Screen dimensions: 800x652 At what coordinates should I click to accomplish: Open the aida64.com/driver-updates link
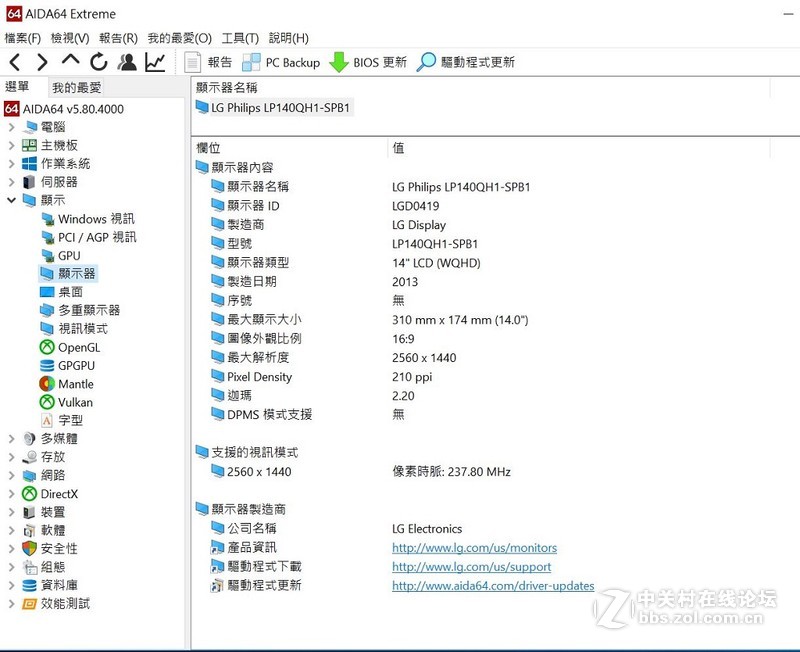pyautogui.click(x=493, y=586)
